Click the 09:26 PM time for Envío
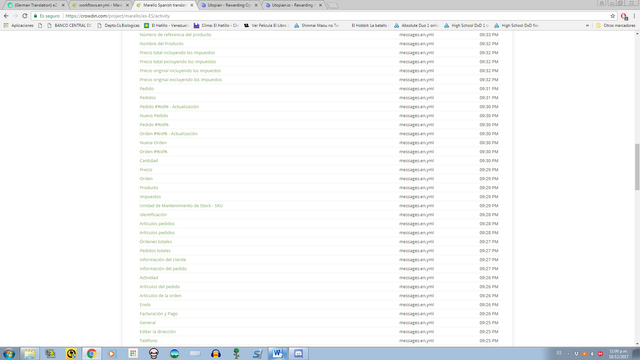640x360 pixels. click(489, 304)
